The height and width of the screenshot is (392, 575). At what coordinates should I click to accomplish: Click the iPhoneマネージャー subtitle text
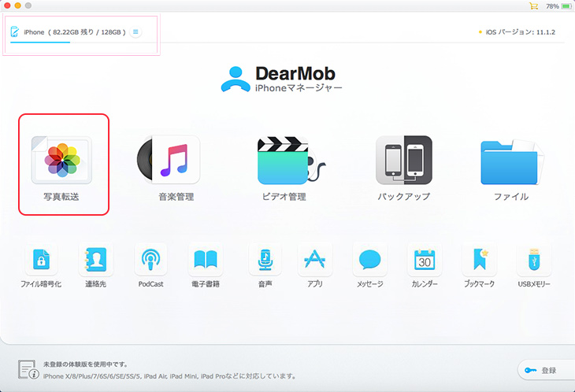click(x=299, y=88)
